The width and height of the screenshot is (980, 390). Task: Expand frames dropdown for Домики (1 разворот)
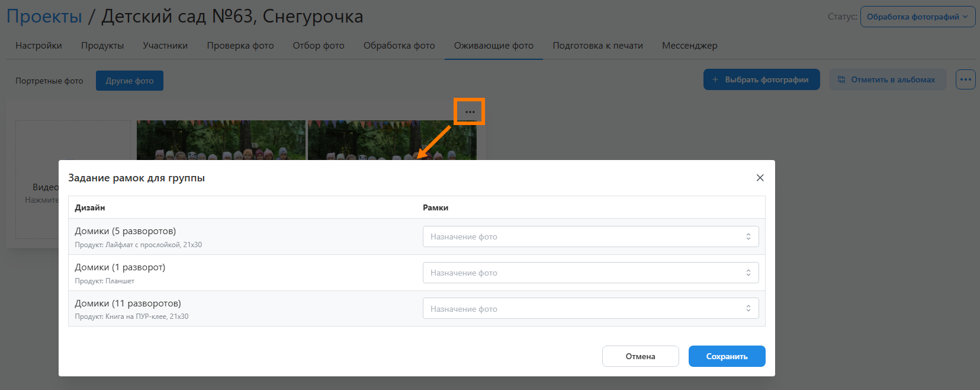[x=590, y=273]
